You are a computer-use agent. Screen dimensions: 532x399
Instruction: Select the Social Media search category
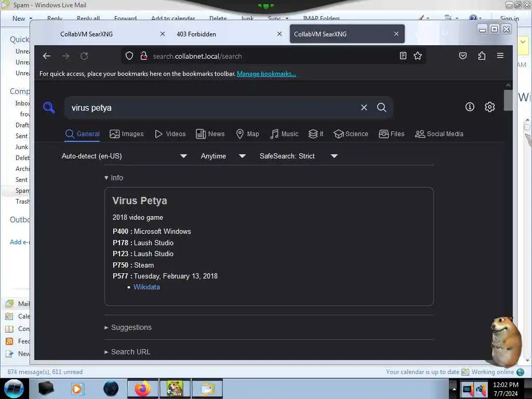[x=439, y=134]
